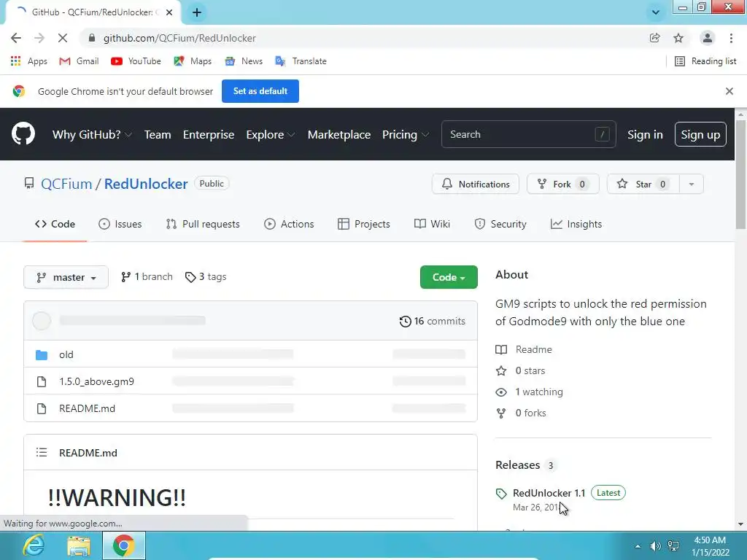Click the GitHub octocat logo
The image size is (747, 560).
pos(23,134)
